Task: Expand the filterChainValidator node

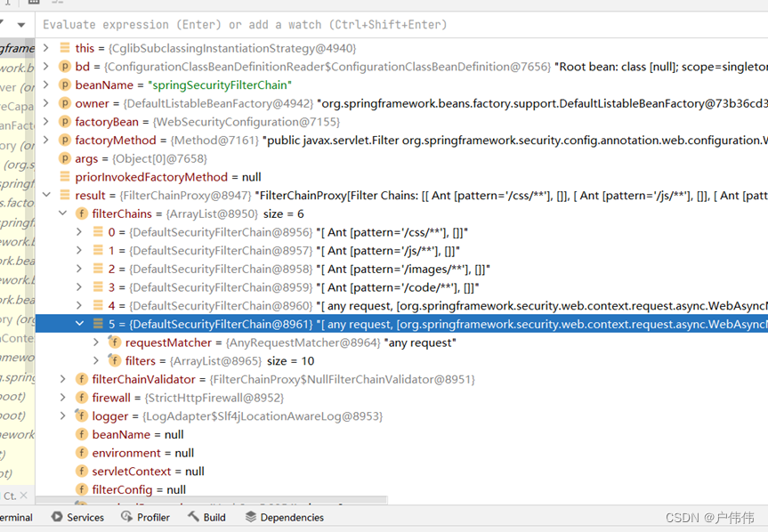Action: (62, 379)
